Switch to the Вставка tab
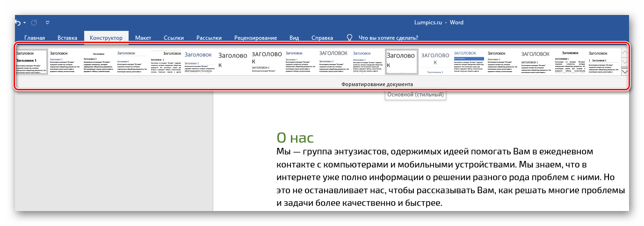 [x=67, y=38]
